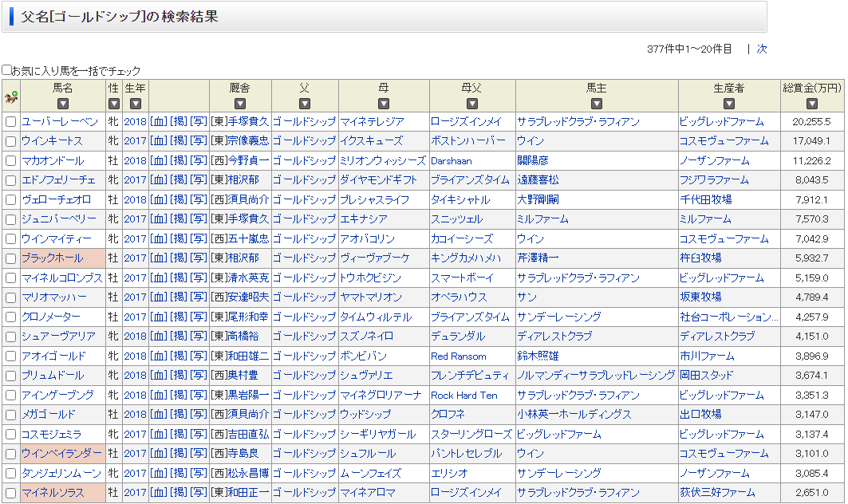Open bulletin board [掲] link for ウインキートス
848x504 pixels.
(179, 141)
